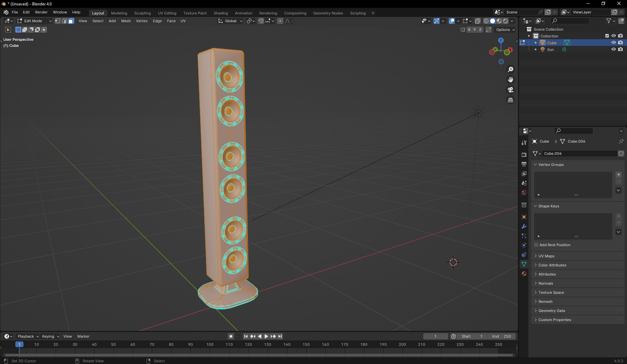Viewport: 627px width, 364px height.
Task: Play the animation forward
Action: [x=266, y=336]
